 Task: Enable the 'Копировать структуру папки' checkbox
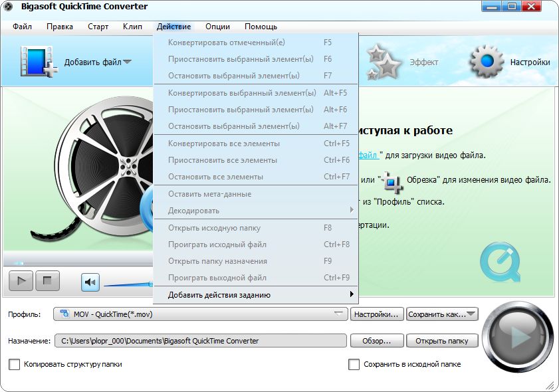click(x=14, y=364)
